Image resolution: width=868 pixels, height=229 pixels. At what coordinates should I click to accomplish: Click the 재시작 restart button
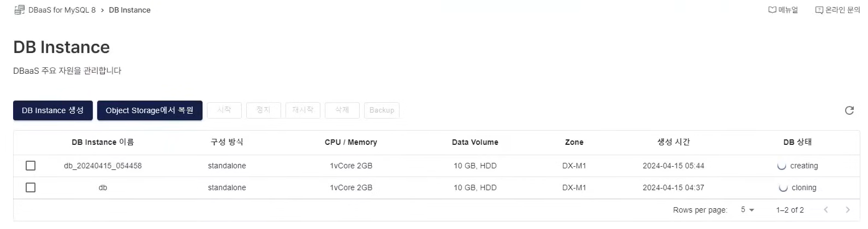tap(303, 110)
